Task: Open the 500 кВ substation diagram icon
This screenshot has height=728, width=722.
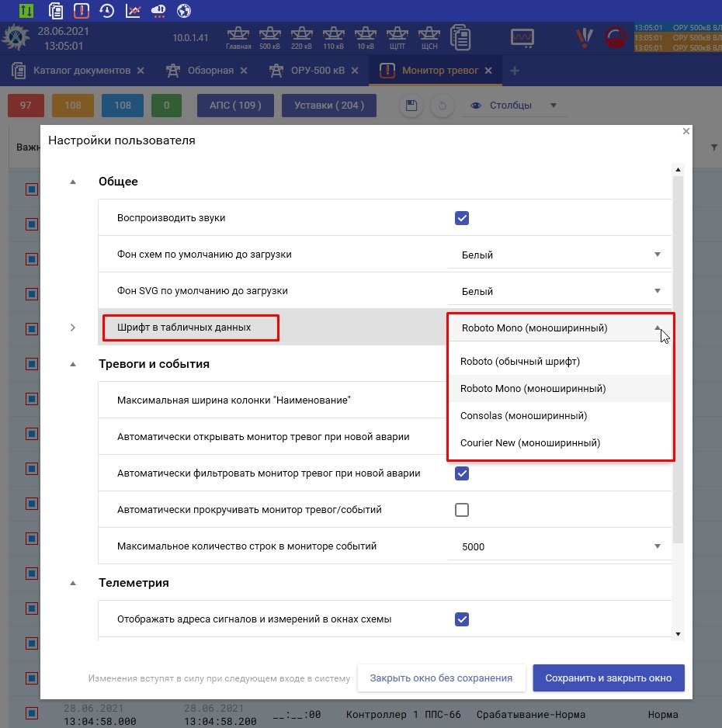Action: 269,36
